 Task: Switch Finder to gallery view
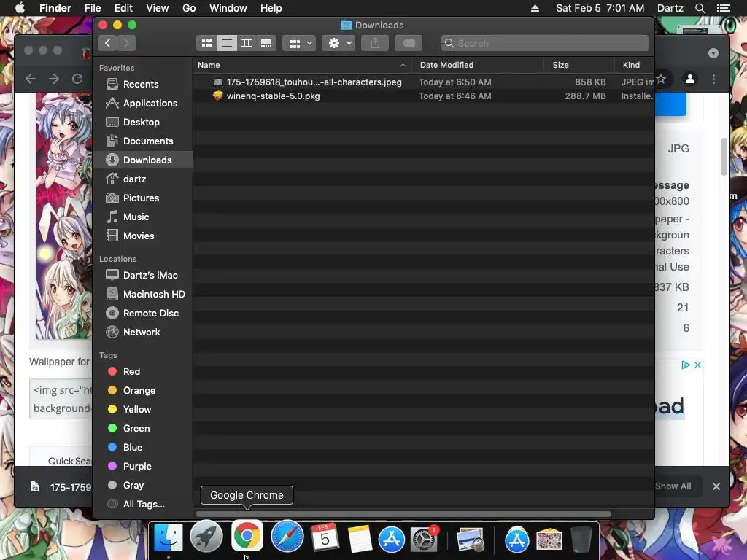point(266,43)
